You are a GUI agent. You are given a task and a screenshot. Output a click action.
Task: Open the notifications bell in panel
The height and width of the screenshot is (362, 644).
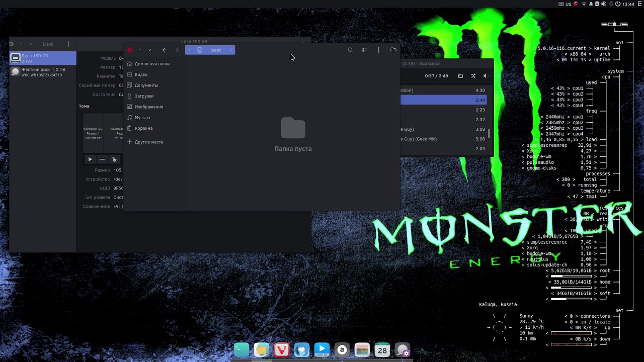[x=591, y=4]
